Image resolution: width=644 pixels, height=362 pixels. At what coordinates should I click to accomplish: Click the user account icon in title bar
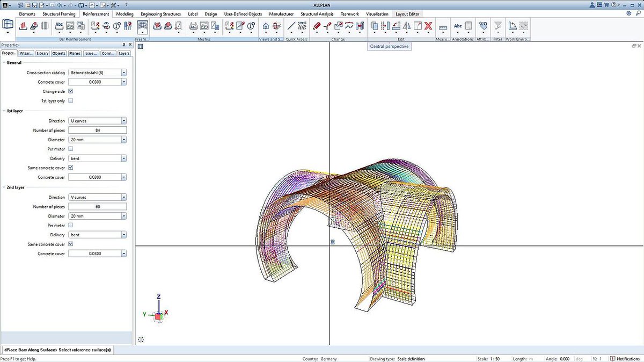pyautogui.click(x=592, y=5)
